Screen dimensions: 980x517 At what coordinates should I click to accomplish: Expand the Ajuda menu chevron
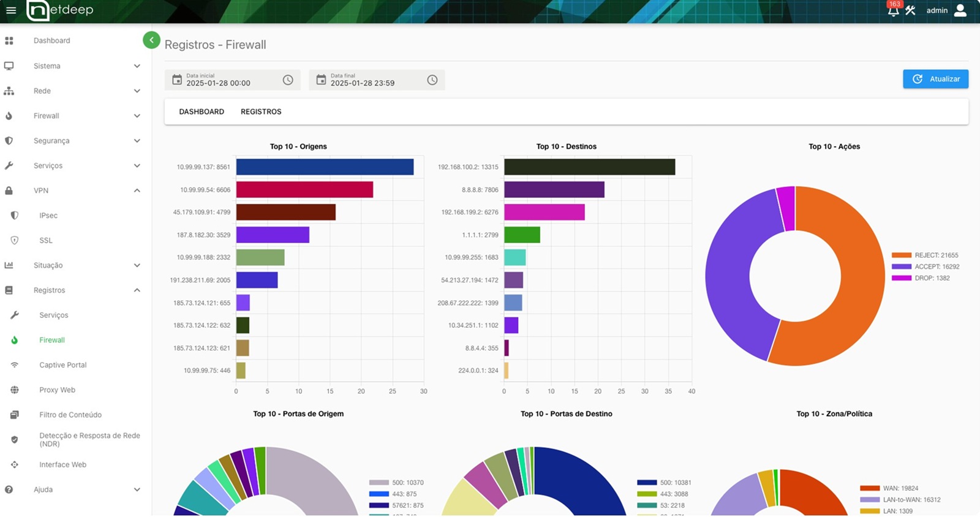tap(137, 489)
